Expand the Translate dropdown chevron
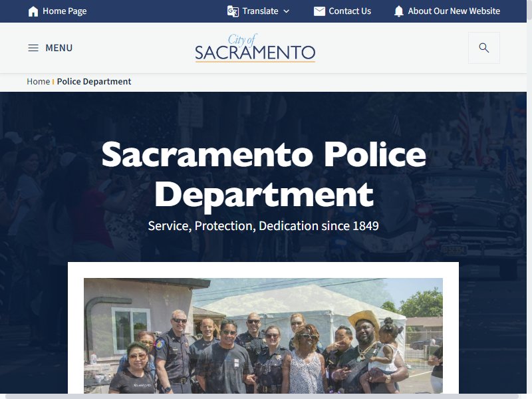This screenshot has width=532, height=399. pyautogui.click(x=287, y=11)
